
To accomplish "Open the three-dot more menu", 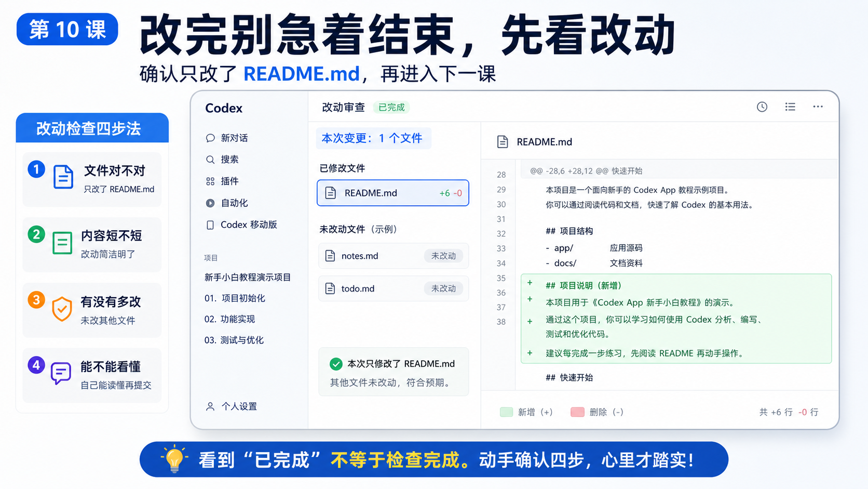I will [x=818, y=107].
